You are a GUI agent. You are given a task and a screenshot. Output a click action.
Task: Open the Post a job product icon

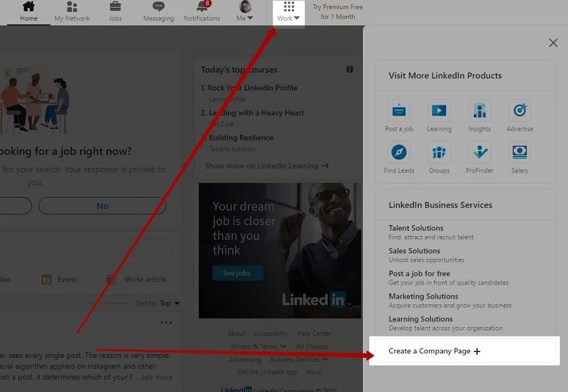[x=399, y=111]
